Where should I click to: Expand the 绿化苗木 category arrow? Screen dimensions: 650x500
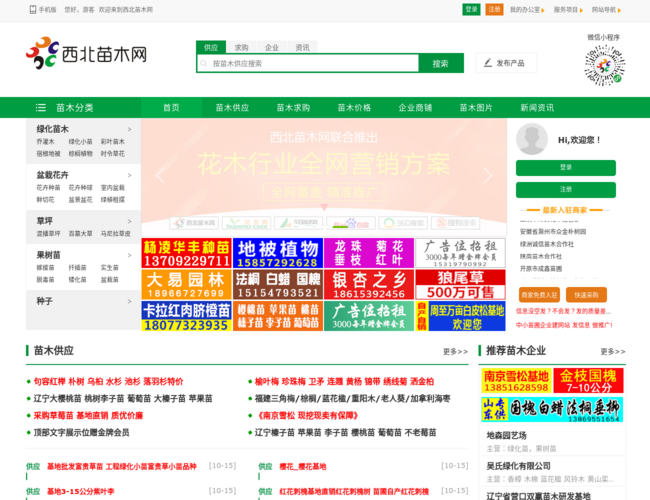129,129
